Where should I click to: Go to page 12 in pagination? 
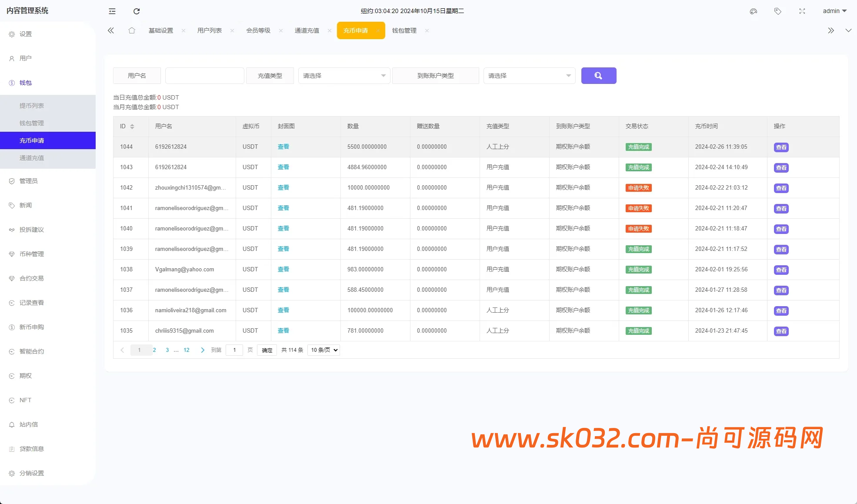click(x=186, y=350)
